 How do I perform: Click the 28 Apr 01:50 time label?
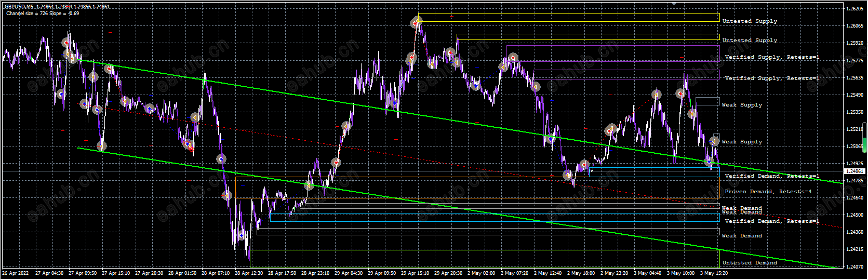point(182,273)
